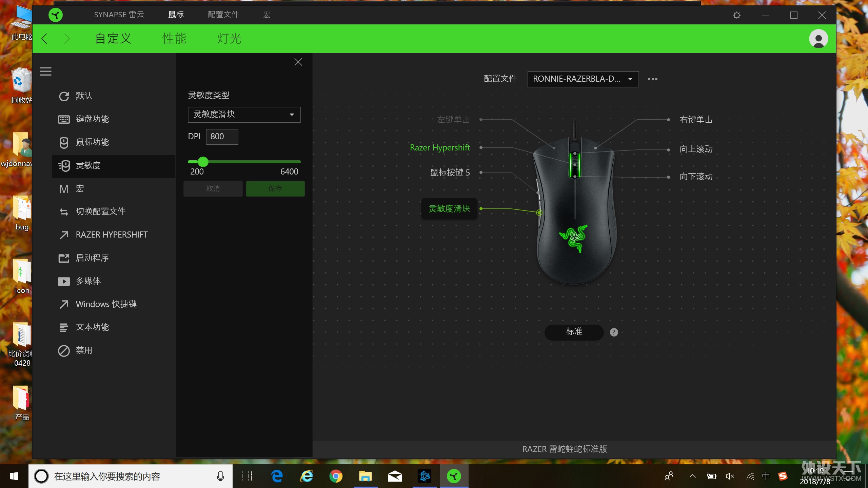Click the Sogou input method tray icon

coord(783,476)
